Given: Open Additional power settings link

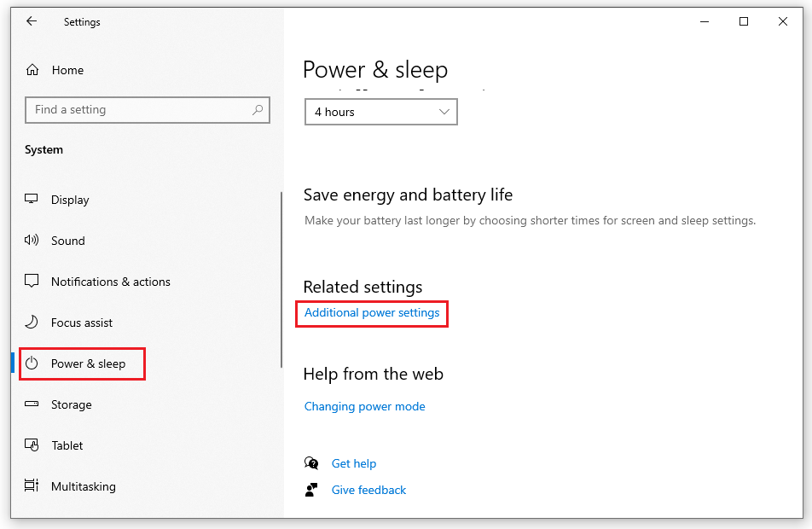Looking at the screenshot, I should coord(372,313).
